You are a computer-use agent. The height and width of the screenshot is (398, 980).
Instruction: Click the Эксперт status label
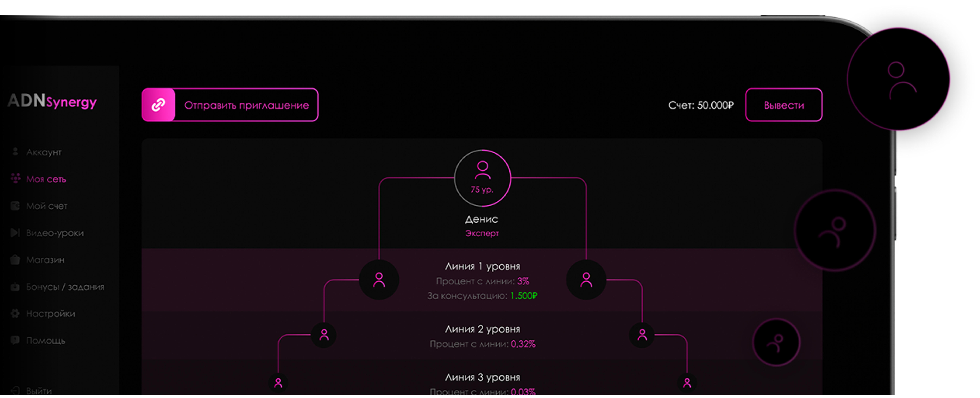tap(482, 233)
